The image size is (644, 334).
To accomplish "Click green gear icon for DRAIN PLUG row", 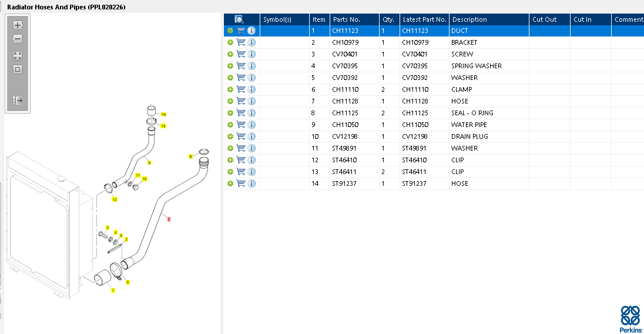I will (230, 136).
